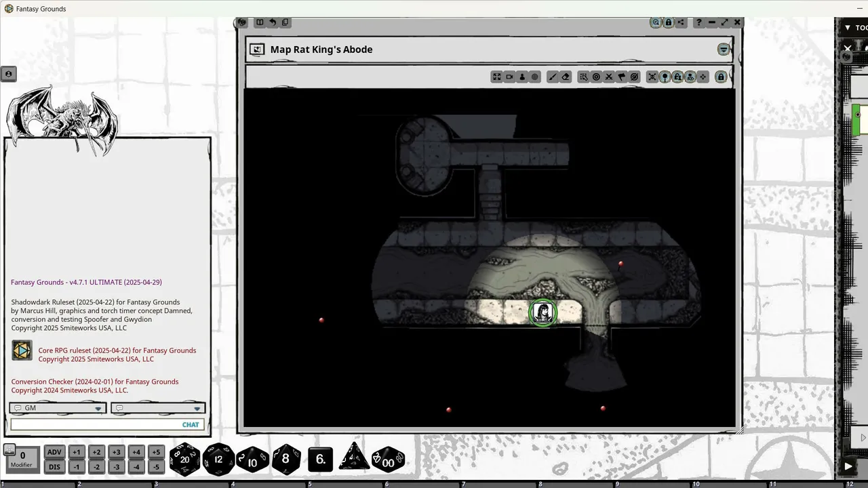Click the small icon above the Modifier box

pyautogui.click(x=9, y=449)
